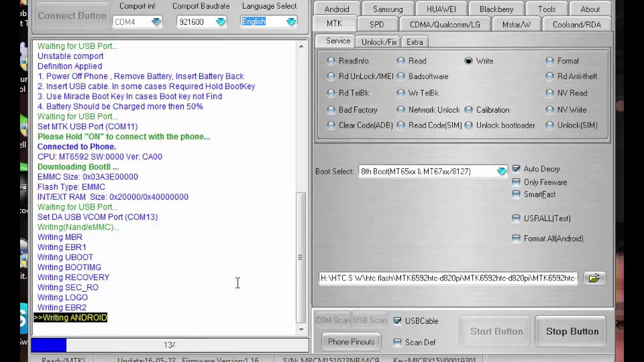
Task: Click the log scrollbar down arrow
Action: (x=301, y=330)
